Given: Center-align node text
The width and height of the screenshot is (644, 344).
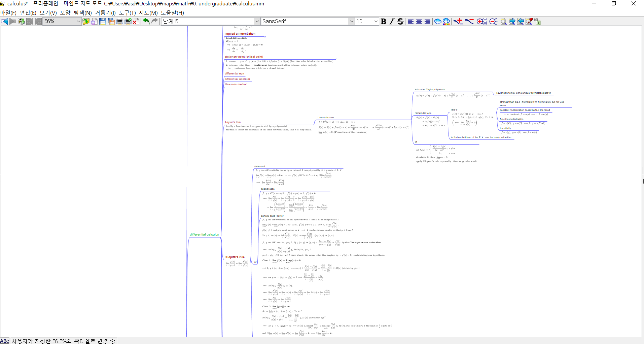Looking at the screenshot, I should [x=419, y=22].
